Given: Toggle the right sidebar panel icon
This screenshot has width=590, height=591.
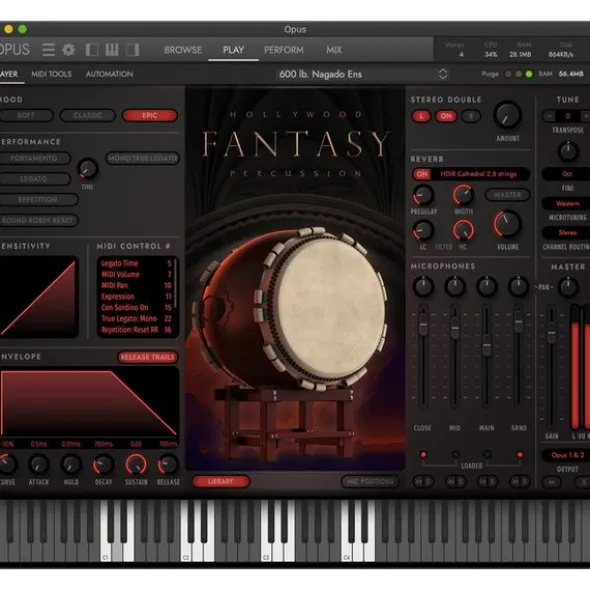Looking at the screenshot, I should [x=133, y=50].
